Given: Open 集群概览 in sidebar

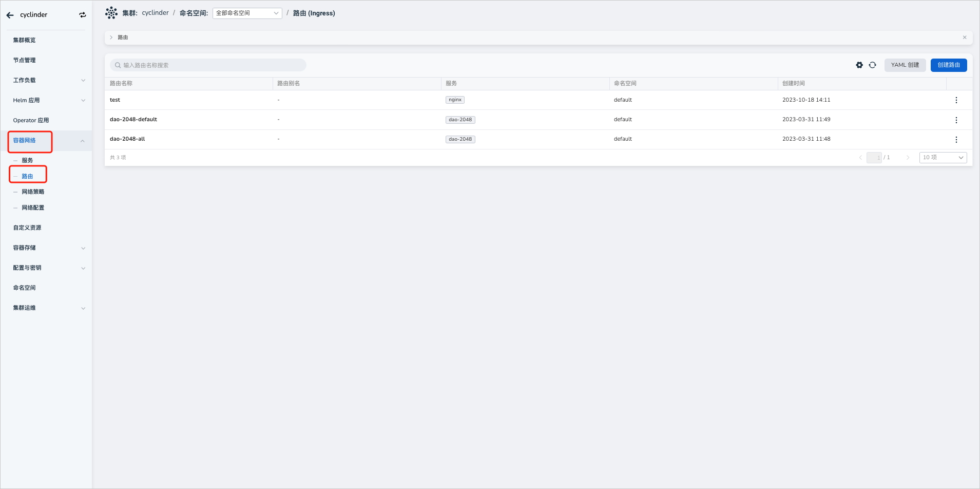Looking at the screenshot, I should coord(24,40).
